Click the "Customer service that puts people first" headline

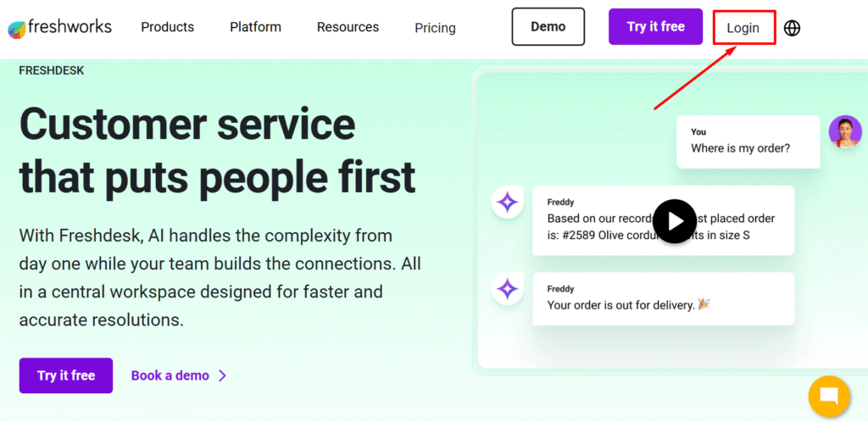[x=217, y=151]
